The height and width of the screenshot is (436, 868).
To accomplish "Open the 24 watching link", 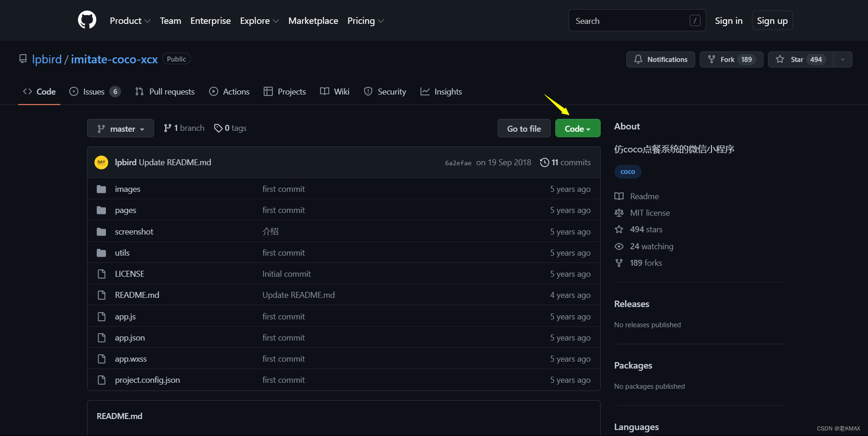I will 644,246.
